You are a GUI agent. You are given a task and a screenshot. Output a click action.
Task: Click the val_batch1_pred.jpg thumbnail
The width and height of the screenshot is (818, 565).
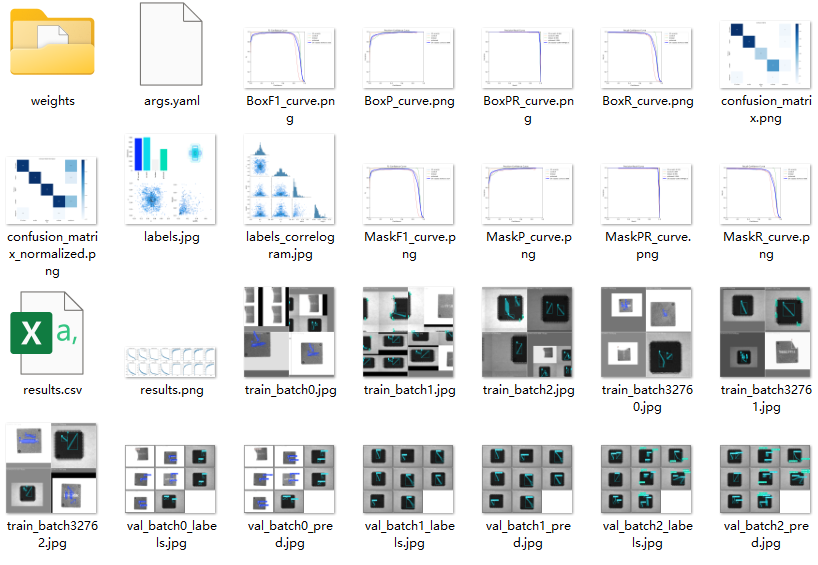coord(527,479)
